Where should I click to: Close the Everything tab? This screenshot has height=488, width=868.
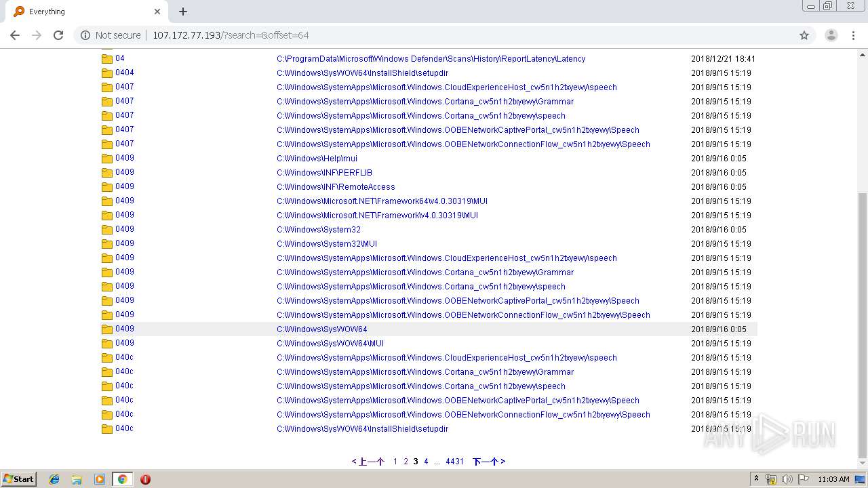(x=157, y=12)
